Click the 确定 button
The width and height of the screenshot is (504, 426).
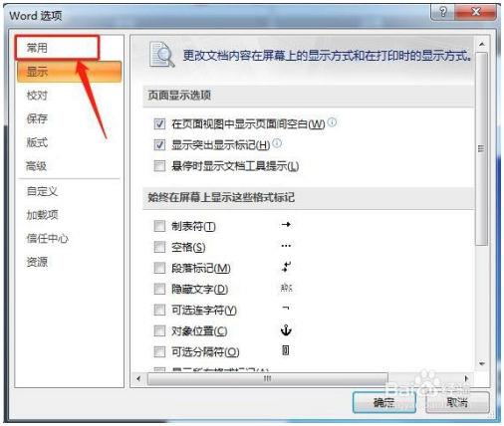tap(383, 403)
